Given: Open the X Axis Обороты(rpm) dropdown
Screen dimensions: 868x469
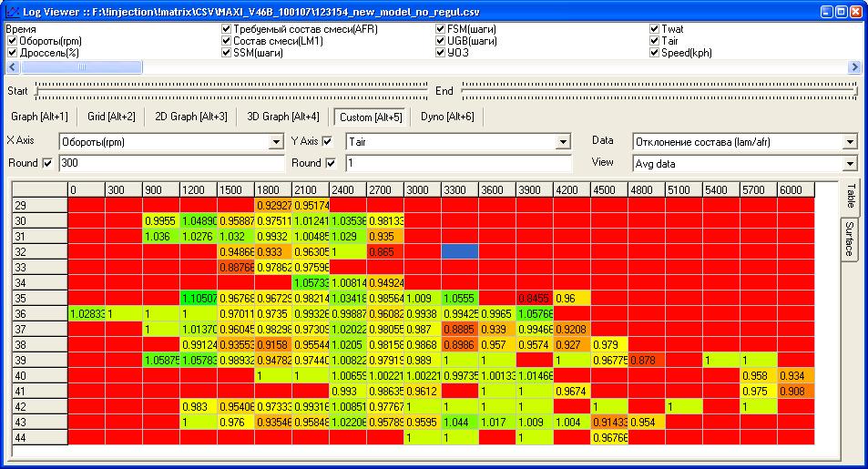Looking at the screenshot, I should pos(276,142).
